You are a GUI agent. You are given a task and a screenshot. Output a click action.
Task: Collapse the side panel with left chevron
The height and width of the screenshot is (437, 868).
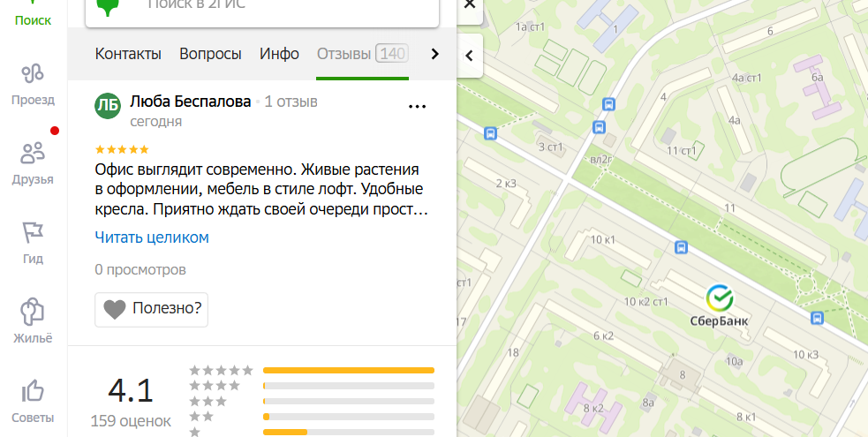(470, 56)
